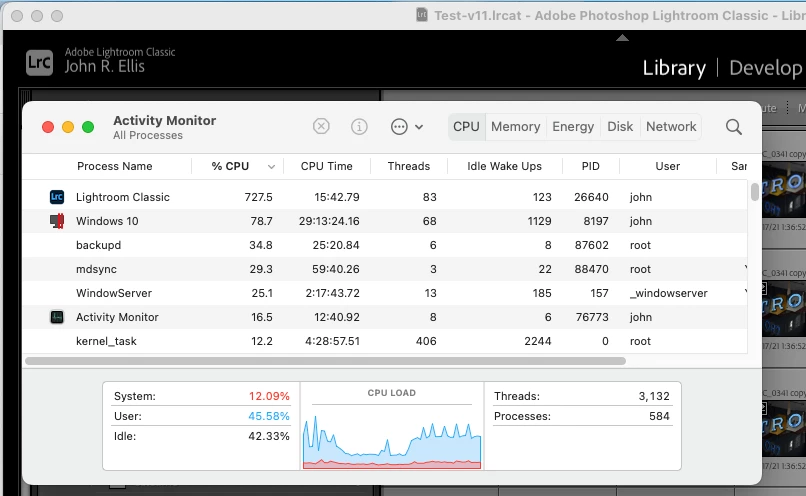This screenshot has width=806, height=496.
Task: Sort by the Threads column header
Action: pyautogui.click(x=409, y=166)
